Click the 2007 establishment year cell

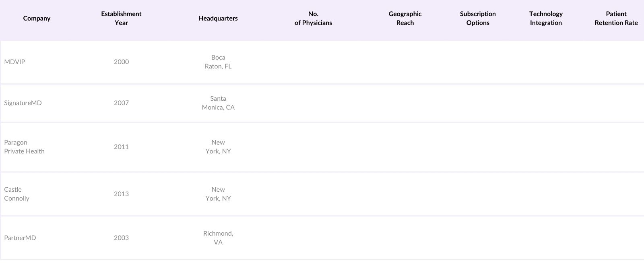[x=121, y=103]
